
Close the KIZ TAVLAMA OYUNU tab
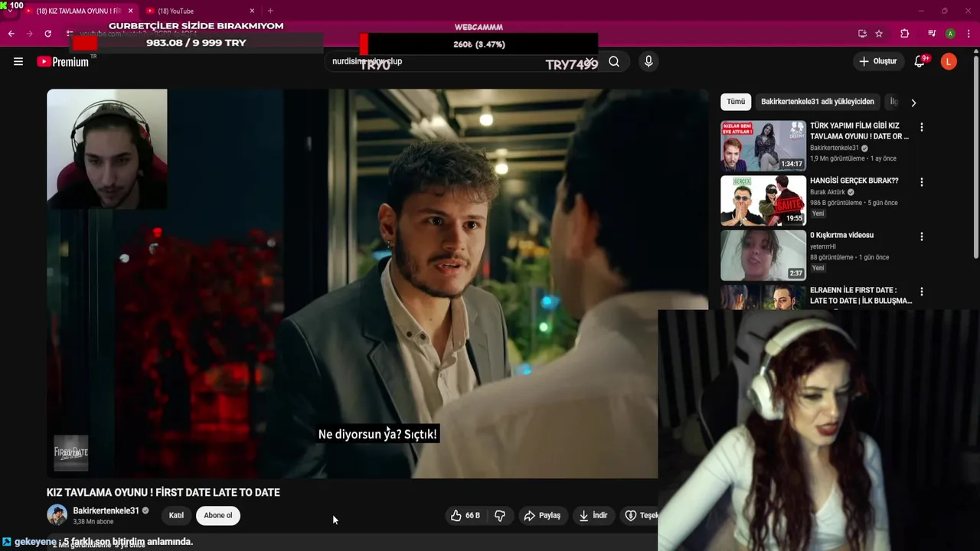pyautogui.click(x=130, y=11)
